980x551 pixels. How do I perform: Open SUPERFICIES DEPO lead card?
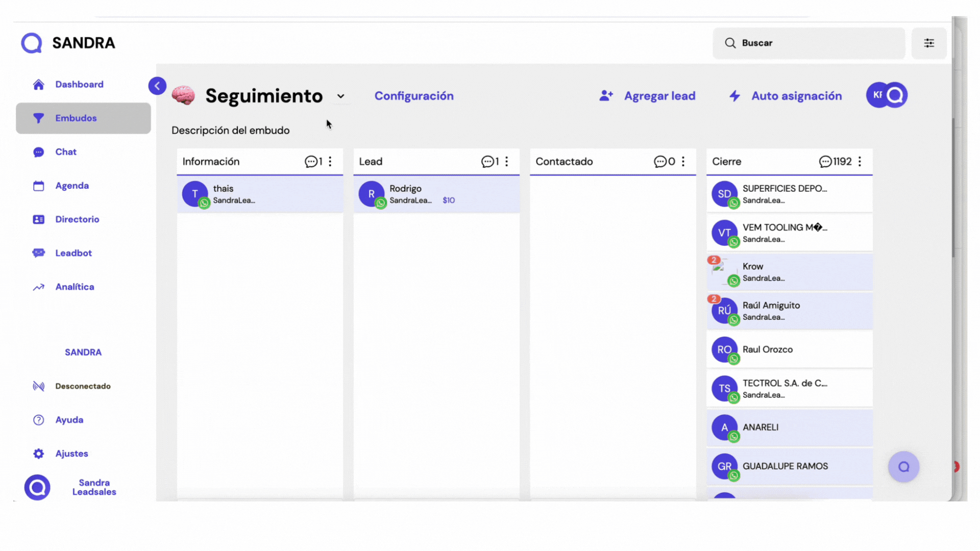click(790, 194)
